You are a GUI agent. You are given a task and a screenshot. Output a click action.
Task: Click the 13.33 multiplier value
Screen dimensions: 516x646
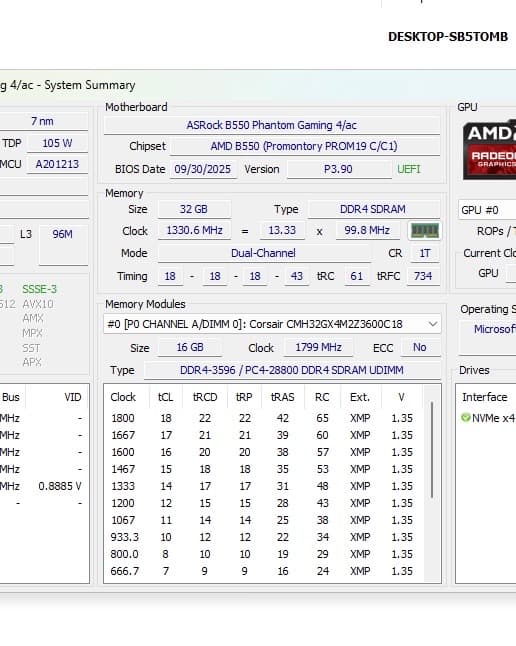tap(282, 230)
